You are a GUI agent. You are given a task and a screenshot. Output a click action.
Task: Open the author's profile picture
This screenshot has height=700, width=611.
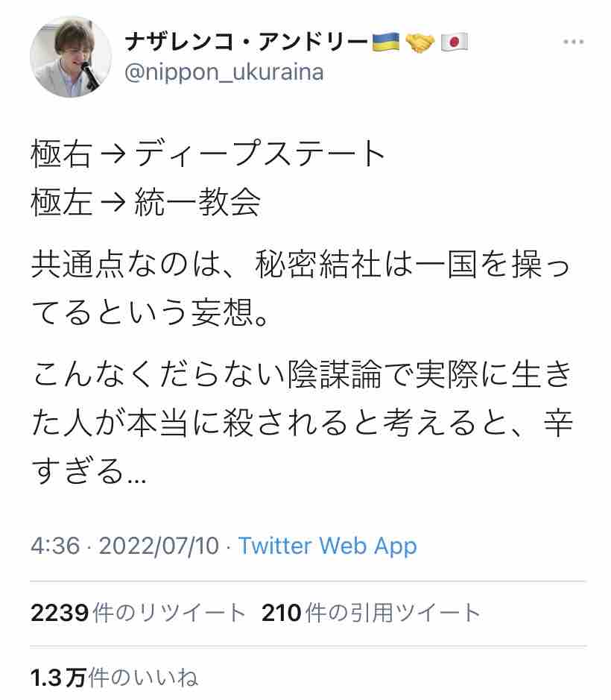tap(71, 57)
